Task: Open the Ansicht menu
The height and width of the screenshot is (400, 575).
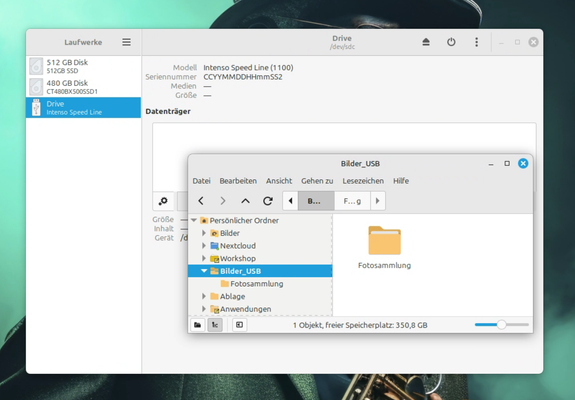Action: coord(279,181)
